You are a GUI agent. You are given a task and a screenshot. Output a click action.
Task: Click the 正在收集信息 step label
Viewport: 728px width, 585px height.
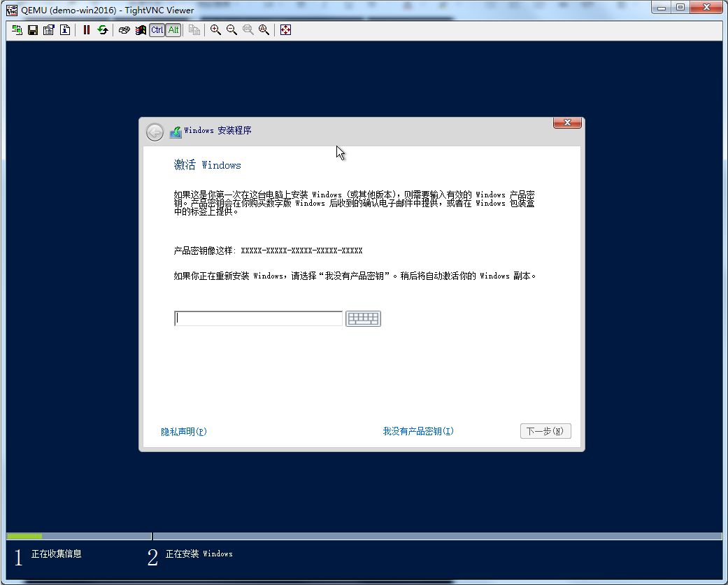pos(56,554)
